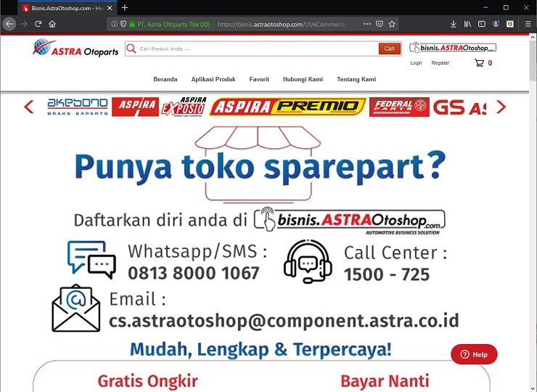Click the large bisnis.AstraOtoshop.com banner logo
The height and width of the screenshot is (392, 537).
tap(349, 221)
